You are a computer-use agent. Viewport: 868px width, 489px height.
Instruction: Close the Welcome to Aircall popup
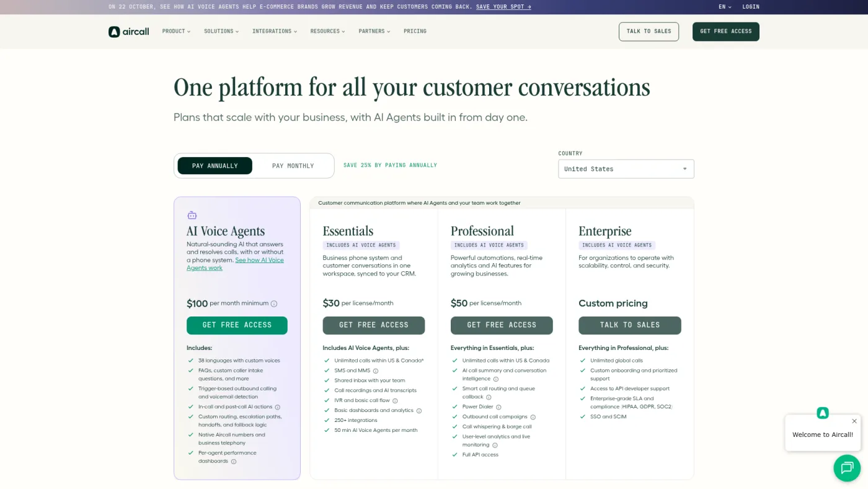pyautogui.click(x=854, y=421)
